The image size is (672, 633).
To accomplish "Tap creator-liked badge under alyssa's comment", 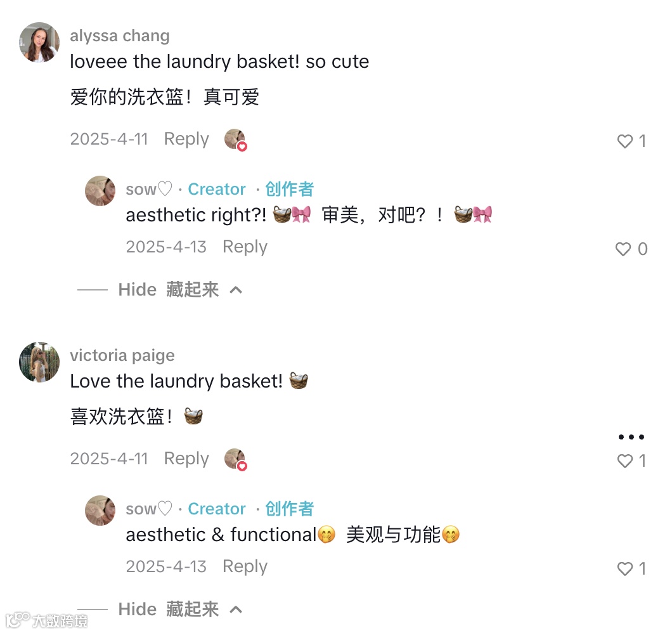I will pos(236,140).
